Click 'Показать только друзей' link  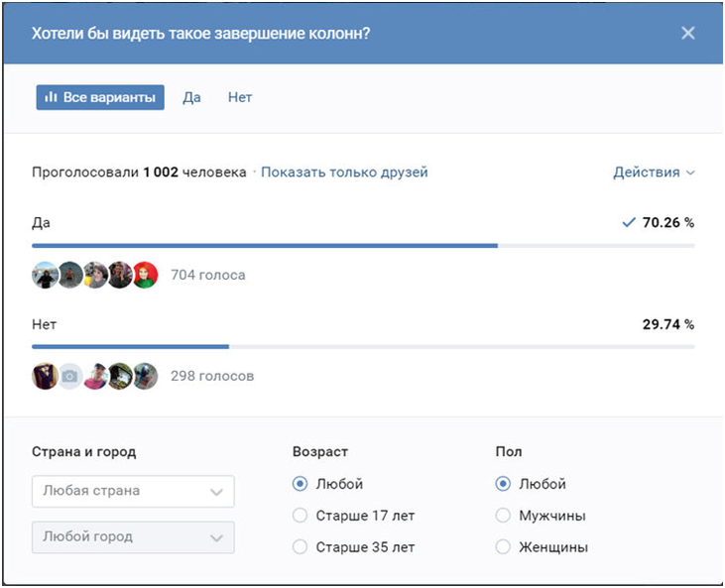pos(344,173)
